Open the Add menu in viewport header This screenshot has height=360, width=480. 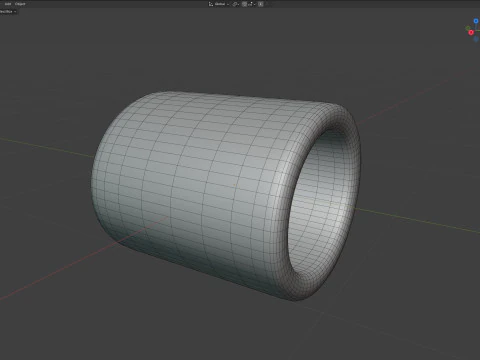point(8,4)
